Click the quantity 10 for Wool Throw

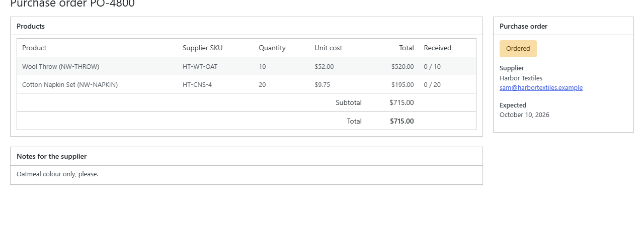coord(262,66)
